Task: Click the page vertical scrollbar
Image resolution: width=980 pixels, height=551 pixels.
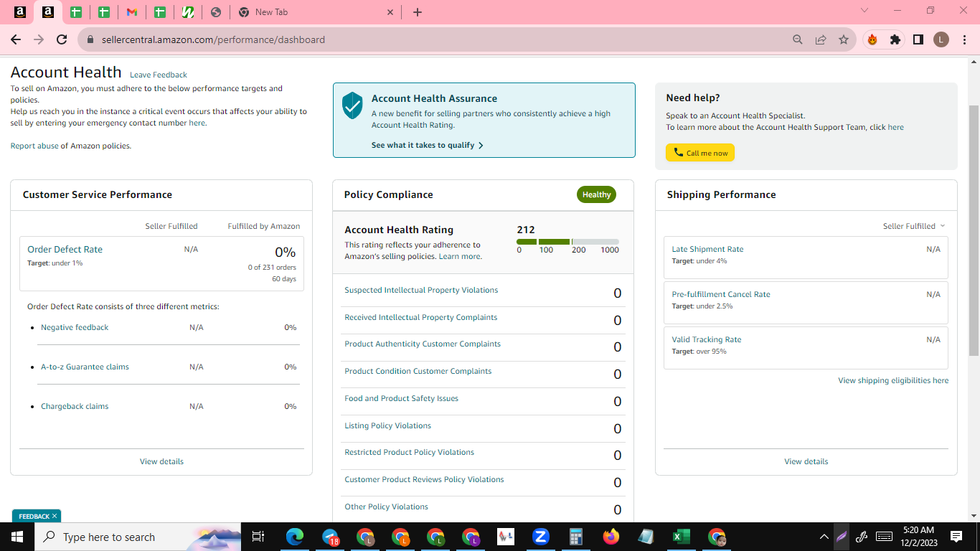Action: click(x=974, y=230)
